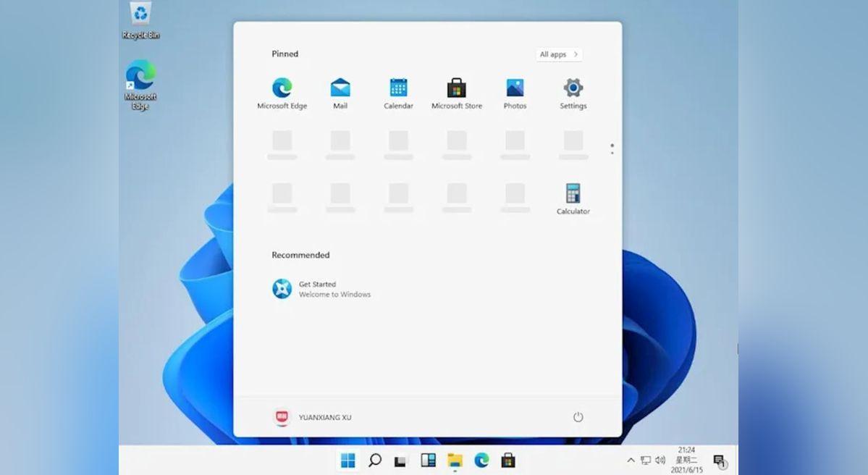Open File Explorer from the taskbar

pyautogui.click(x=455, y=460)
